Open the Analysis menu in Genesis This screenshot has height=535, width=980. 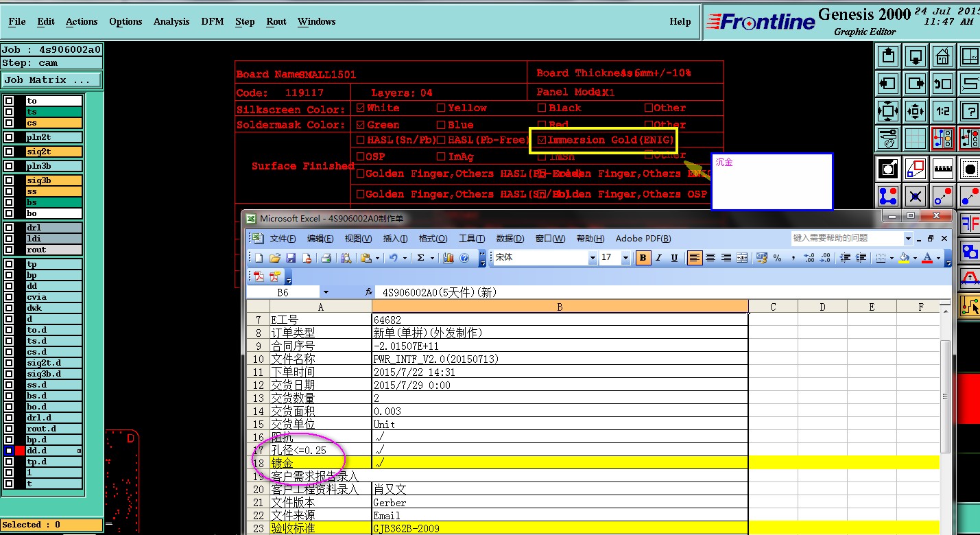tap(171, 22)
